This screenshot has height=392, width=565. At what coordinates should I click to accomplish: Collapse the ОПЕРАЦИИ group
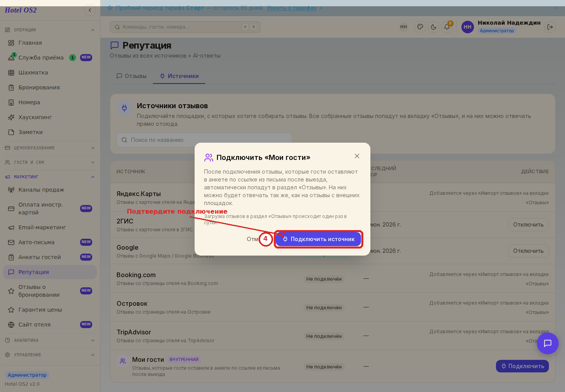click(50, 30)
